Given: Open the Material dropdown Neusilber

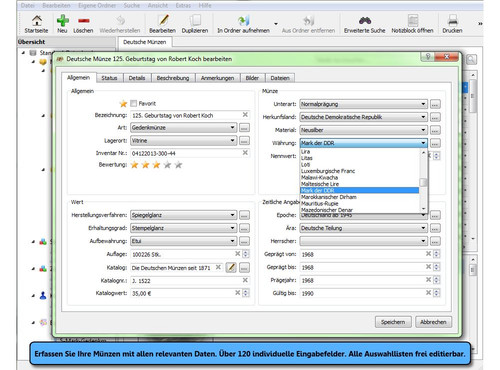Looking at the screenshot, I should click(x=363, y=130).
